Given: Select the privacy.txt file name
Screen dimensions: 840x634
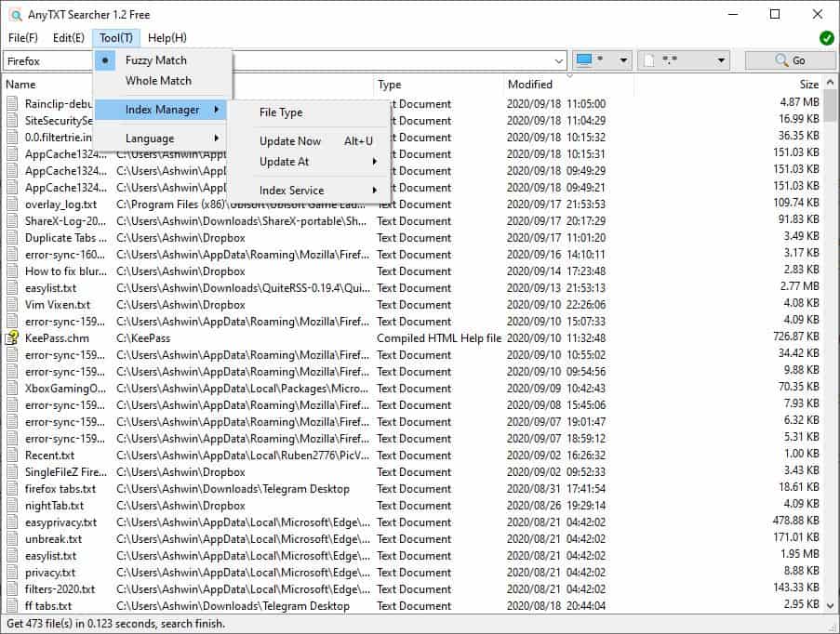Looking at the screenshot, I should (x=50, y=573).
